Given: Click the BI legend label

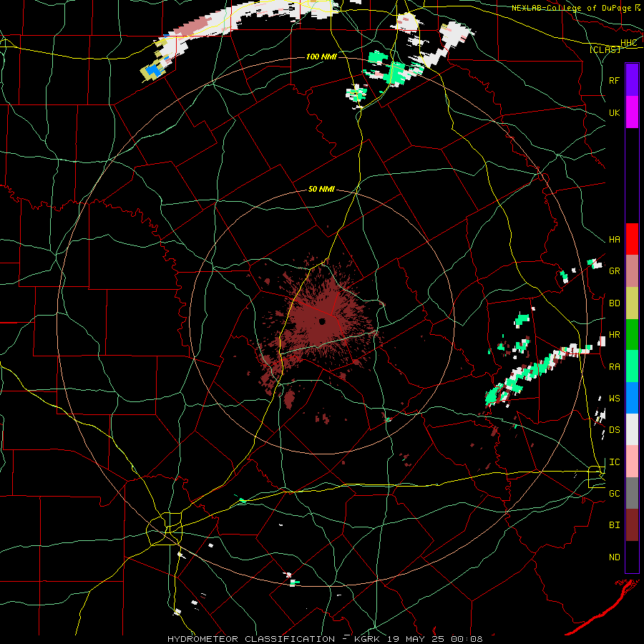Looking at the screenshot, I should coord(614,525).
